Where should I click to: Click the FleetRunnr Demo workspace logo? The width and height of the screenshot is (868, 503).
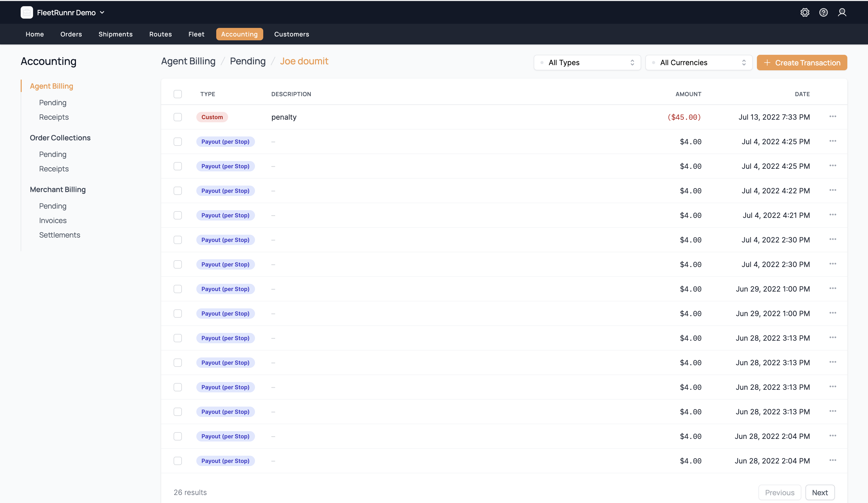point(27,12)
